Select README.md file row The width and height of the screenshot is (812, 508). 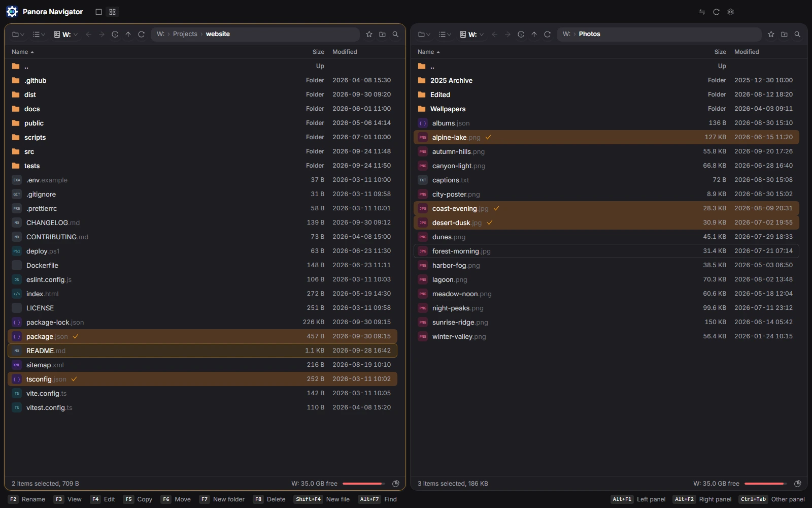202,351
